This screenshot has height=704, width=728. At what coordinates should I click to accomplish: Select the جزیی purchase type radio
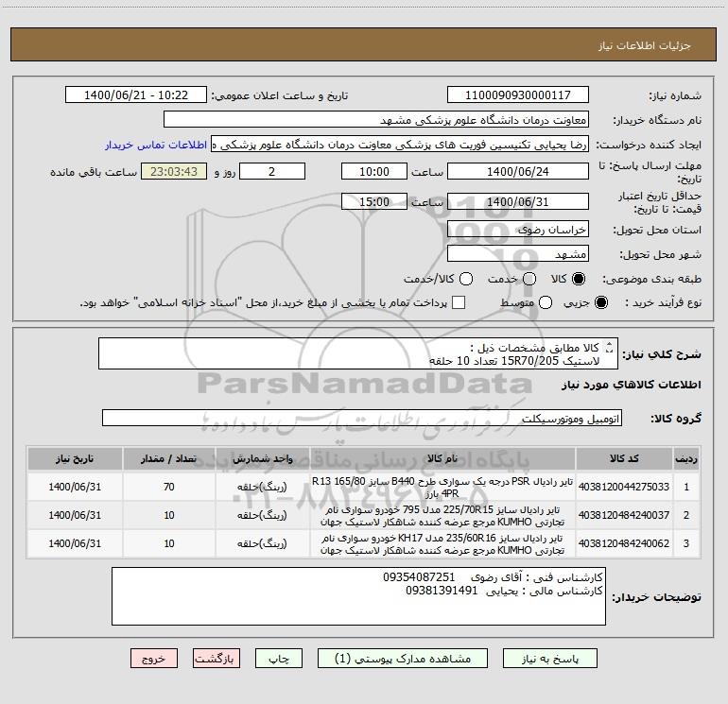click(600, 303)
